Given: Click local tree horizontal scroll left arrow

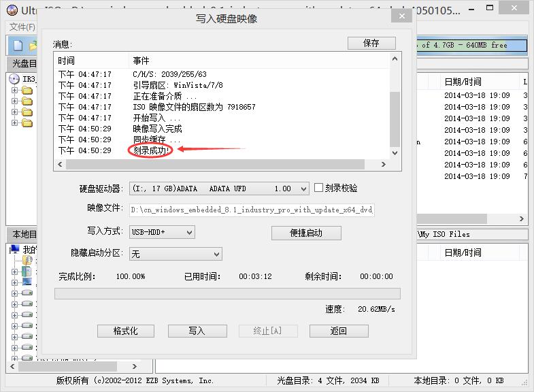Looking at the screenshot, I should (x=13, y=366).
